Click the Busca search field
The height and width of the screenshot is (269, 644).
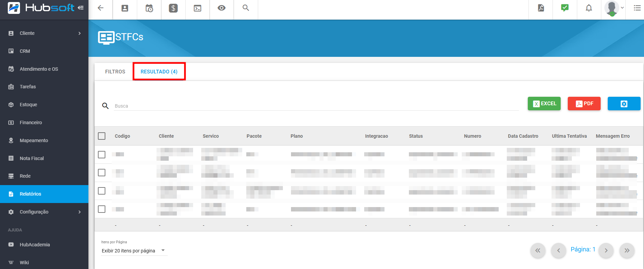(316, 106)
